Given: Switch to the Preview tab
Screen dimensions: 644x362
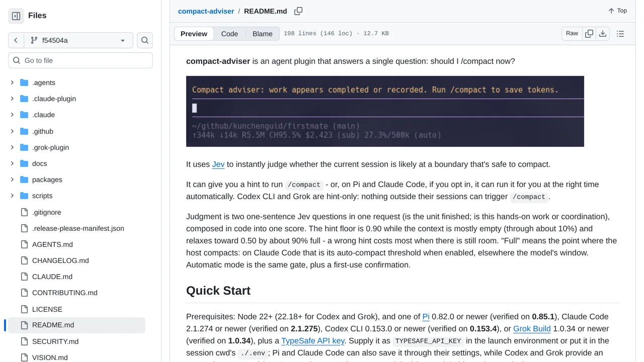Looking at the screenshot, I should click(194, 34).
